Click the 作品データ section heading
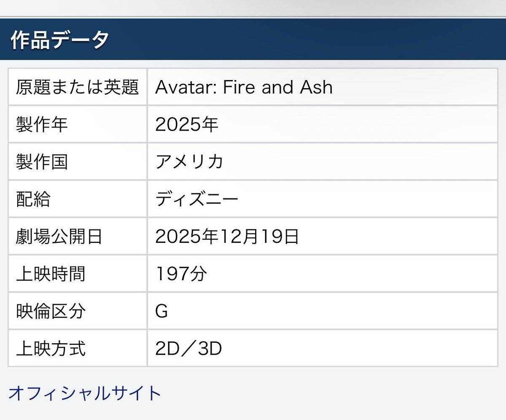The width and height of the screenshot is (506, 420). coord(59,40)
